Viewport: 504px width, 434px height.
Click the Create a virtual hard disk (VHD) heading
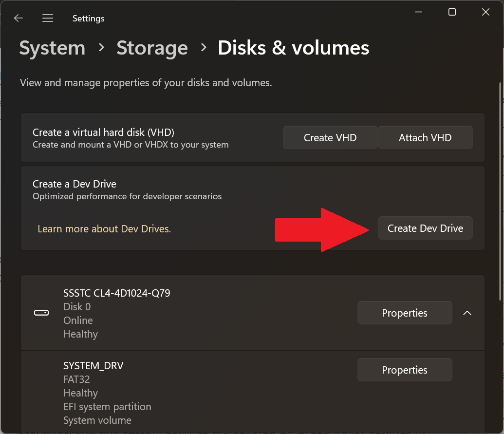pyautogui.click(x=103, y=132)
